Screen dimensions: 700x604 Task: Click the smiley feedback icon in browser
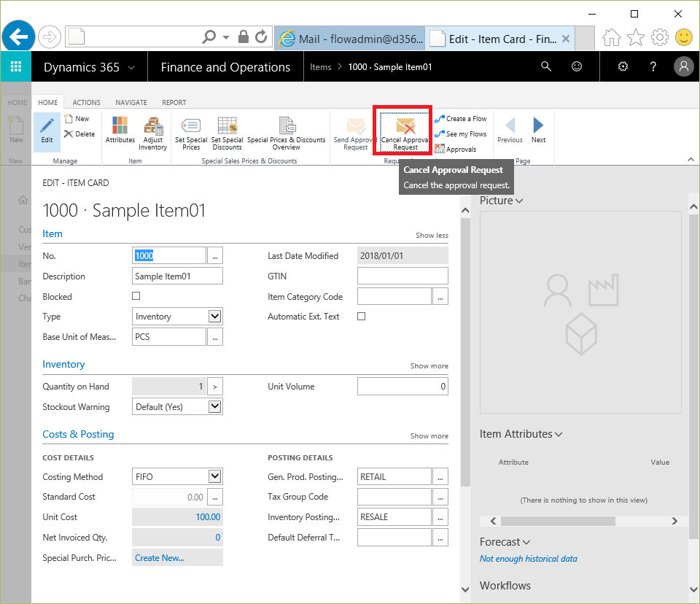[683, 37]
